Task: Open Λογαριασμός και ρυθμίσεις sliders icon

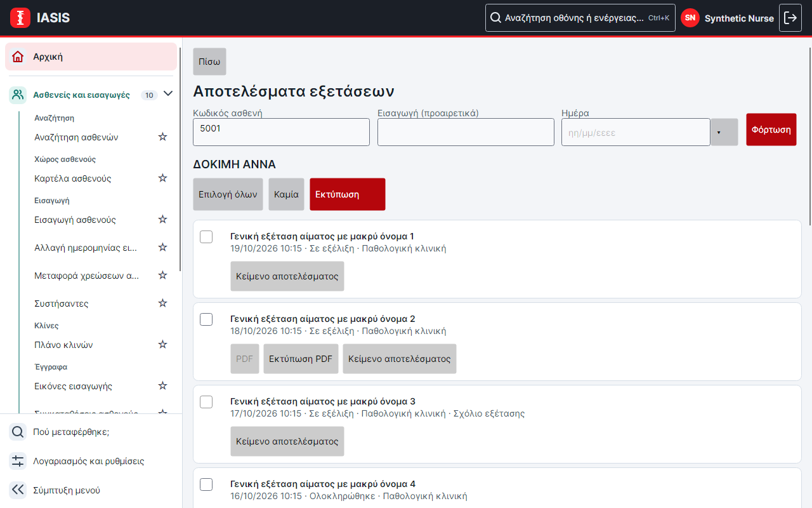Action: click(x=18, y=461)
